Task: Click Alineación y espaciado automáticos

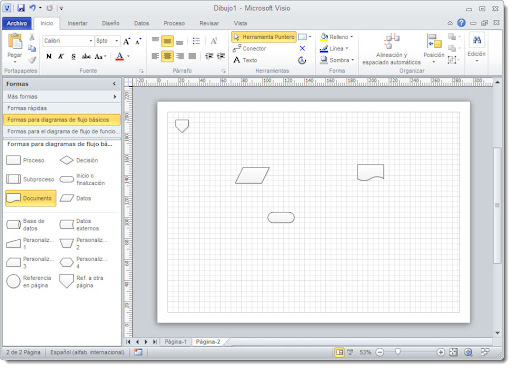Action: tap(392, 49)
